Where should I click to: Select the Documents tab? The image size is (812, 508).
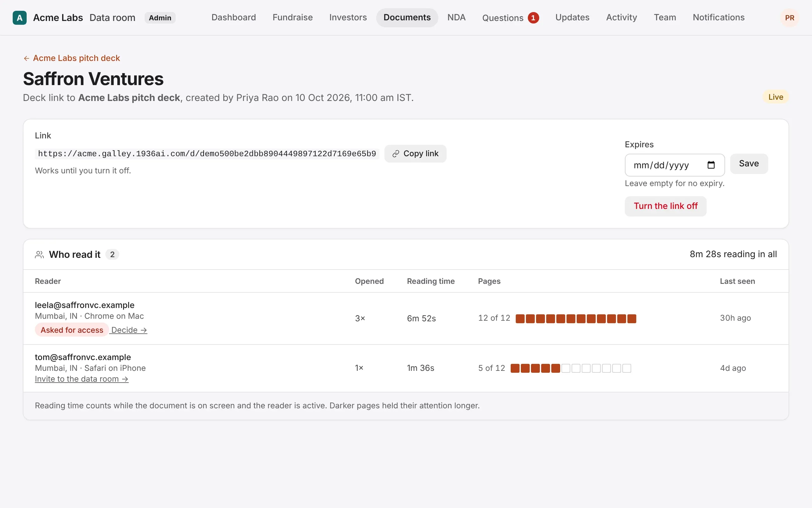(407, 17)
